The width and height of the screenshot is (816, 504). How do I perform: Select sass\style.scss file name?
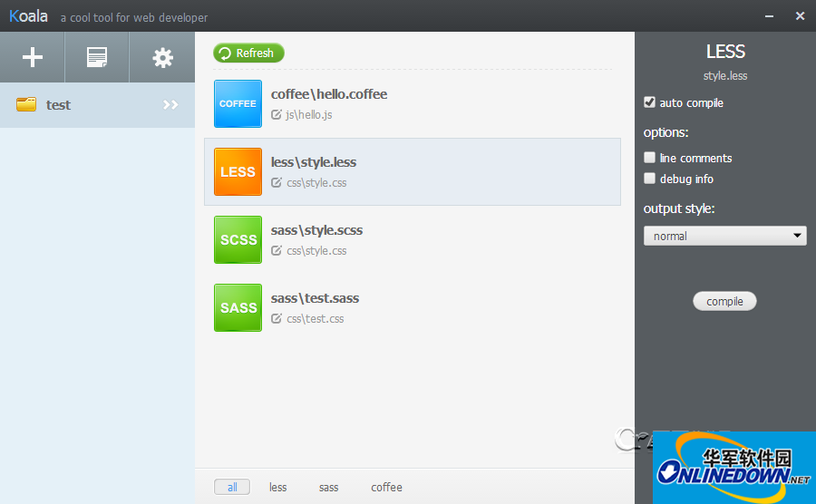click(x=316, y=230)
